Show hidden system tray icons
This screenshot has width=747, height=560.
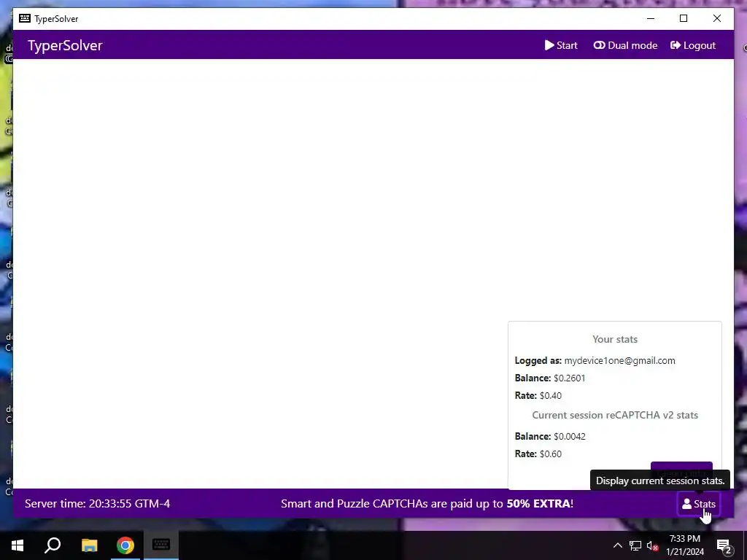click(617, 545)
